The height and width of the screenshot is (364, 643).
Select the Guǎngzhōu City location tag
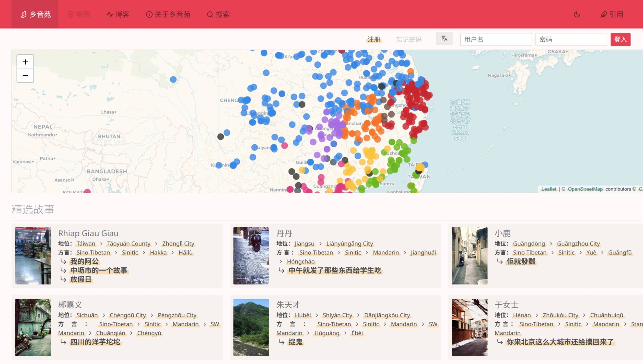pyautogui.click(x=578, y=243)
